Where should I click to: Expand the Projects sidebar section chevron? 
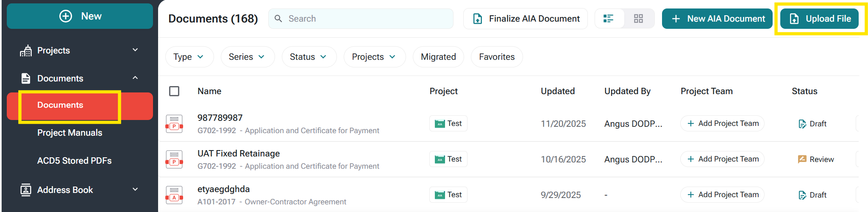coord(135,50)
